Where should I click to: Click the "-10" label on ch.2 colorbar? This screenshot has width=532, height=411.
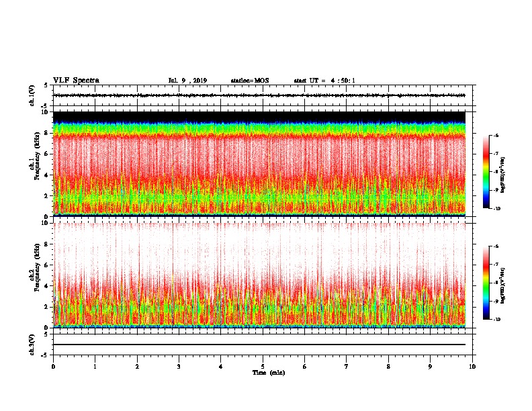pyautogui.click(x=496, y=320)
